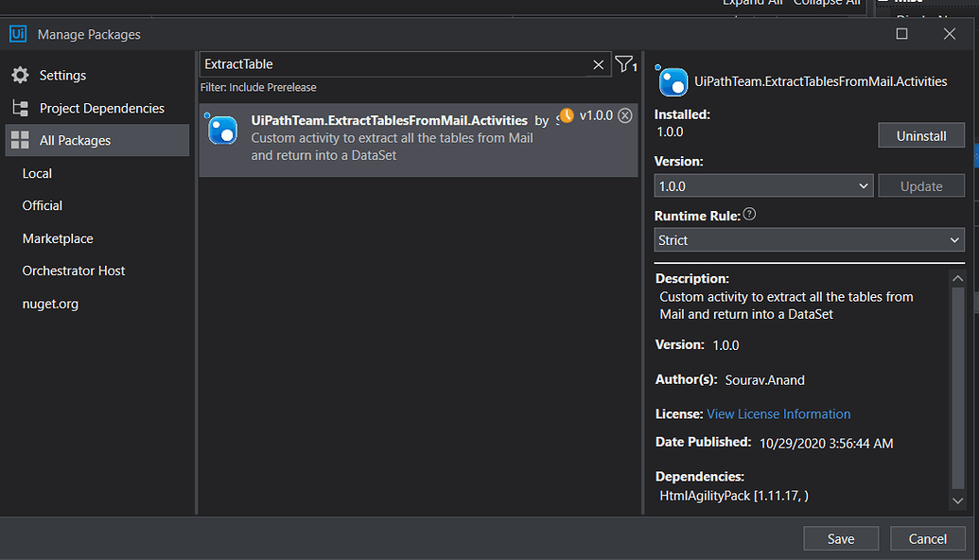Remove the package via X next to v1.0.0
979x560 pixels.
(x=624, y=116)
